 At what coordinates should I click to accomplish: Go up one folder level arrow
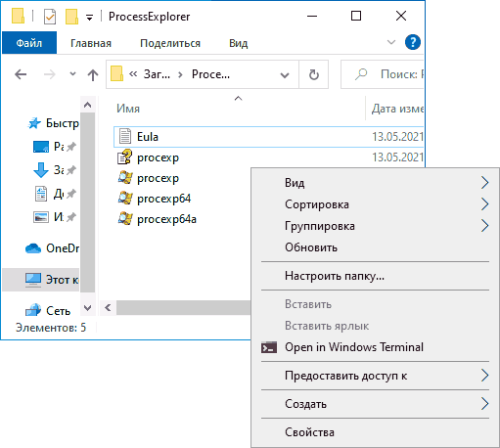tap(93, 75)
